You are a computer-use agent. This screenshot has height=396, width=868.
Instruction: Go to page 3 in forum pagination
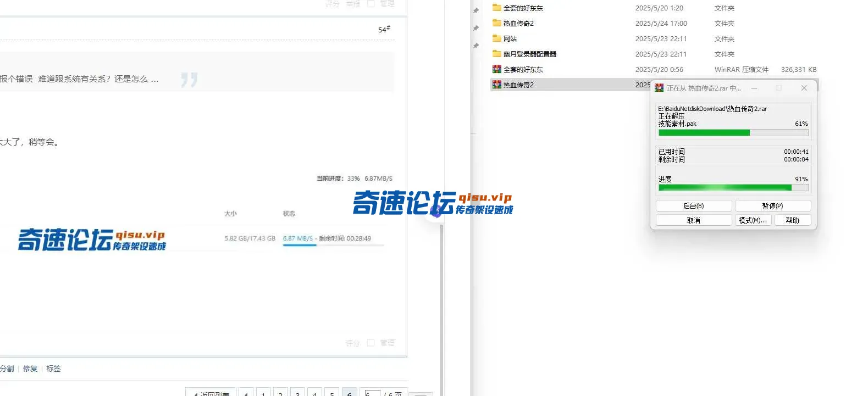click(297, 393)
